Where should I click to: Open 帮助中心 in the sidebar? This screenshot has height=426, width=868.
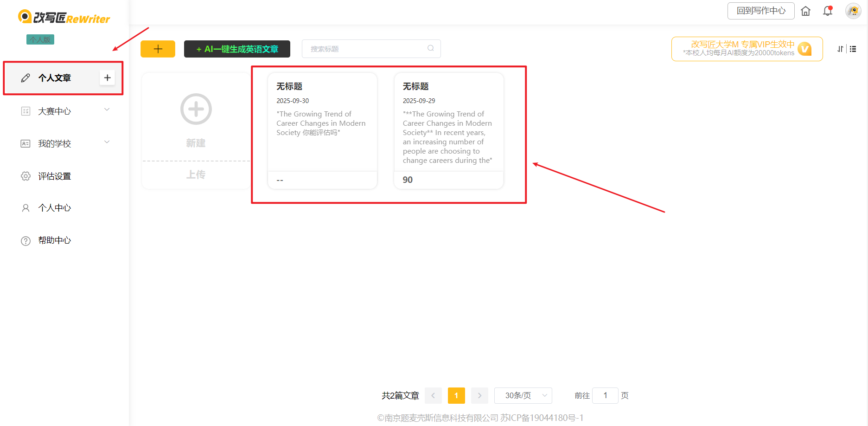point(54,240)
